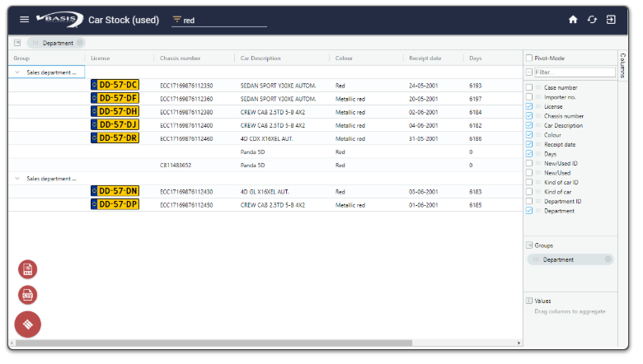Screen dimensions: 643x364
Task: Click the refresh data icon
Action: (x=592, y=20)
